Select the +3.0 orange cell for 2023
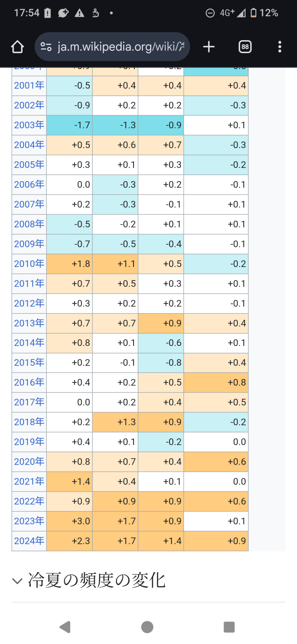This screenshot has height=644, width=297. (x=69, y=521)
